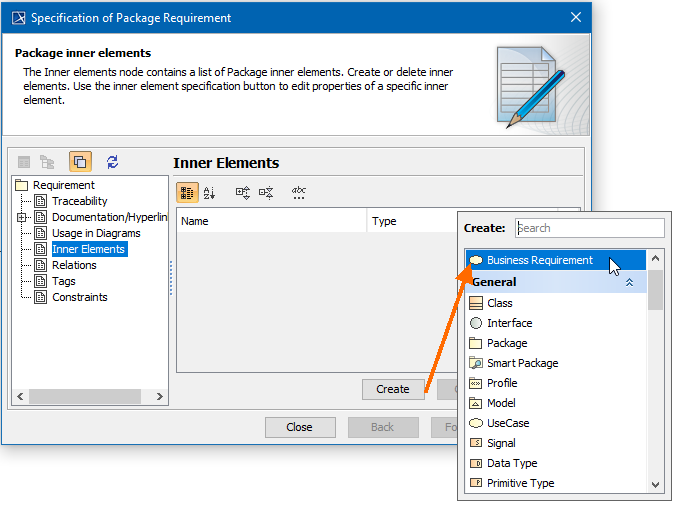Collapse the General category in Create list

pyautogui.click(x=629, y=283)
